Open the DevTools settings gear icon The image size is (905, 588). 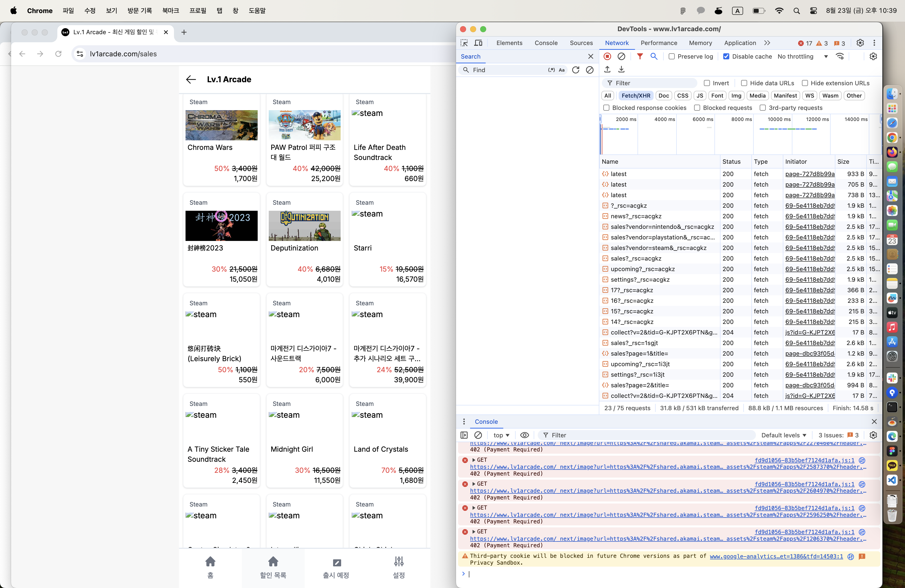pos(860,43)
